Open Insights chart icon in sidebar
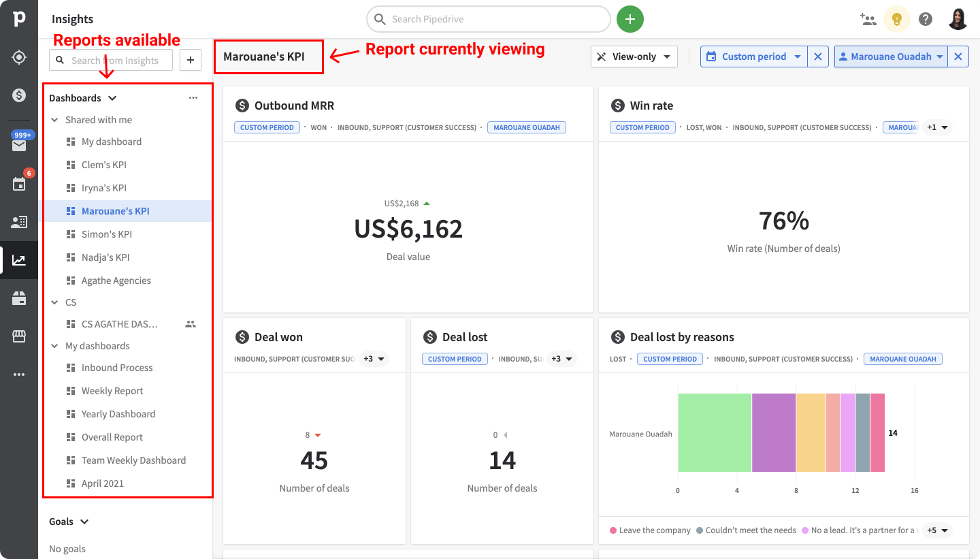The width and height of the screenshot is (980, 559). 19,260
